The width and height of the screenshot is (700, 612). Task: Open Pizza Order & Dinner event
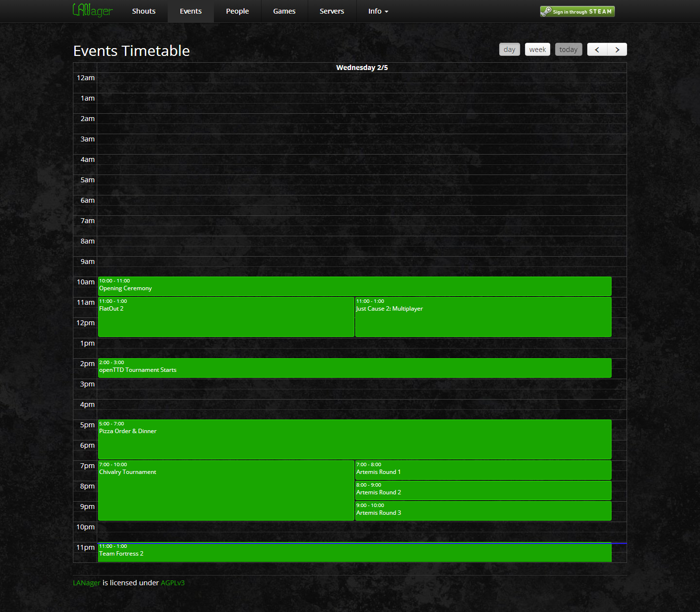click(x=354, y=439)
